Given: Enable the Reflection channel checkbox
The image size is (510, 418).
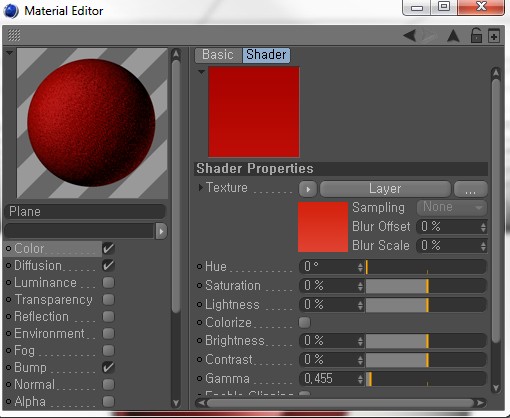Looking at the screenshot, I should pos(108,316).
